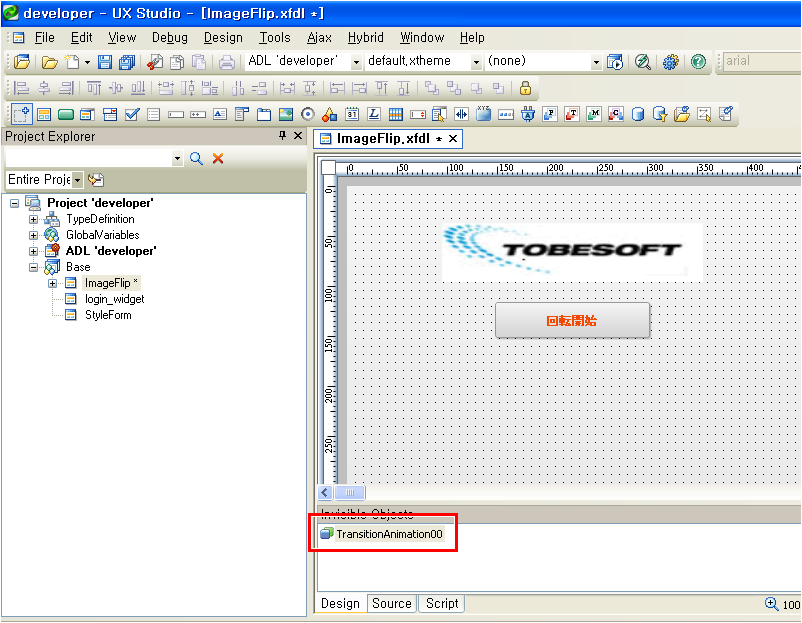The height and width of the screenshot is (623, 802).
Task: Select the Grid component tool
Action: tap(395, 115)
